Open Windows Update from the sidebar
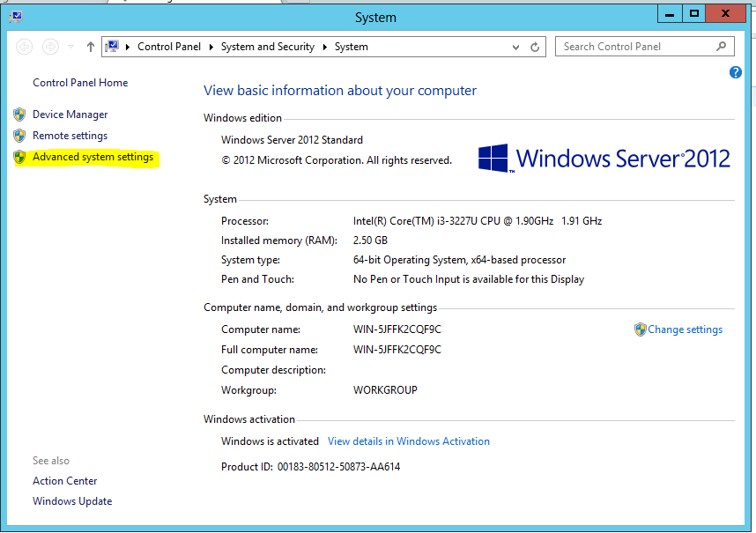 pyautogui.click(x=71, y=500)
